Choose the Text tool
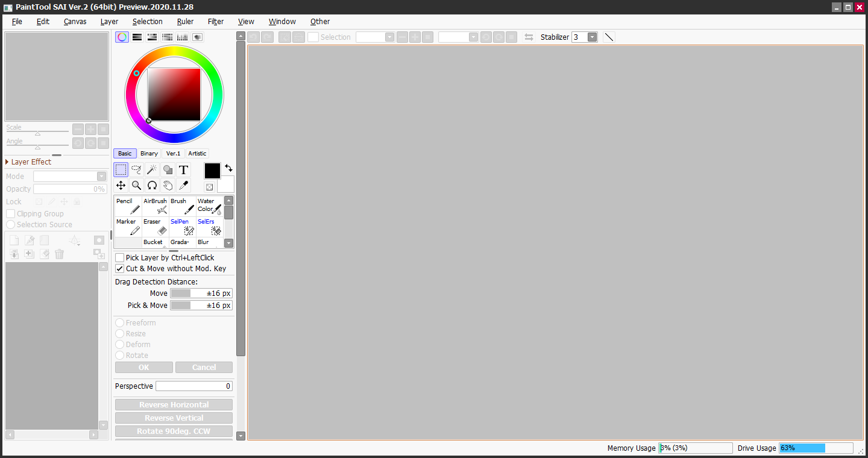The width and height of the screenshot is (868, 458). [x=183, y=170]
